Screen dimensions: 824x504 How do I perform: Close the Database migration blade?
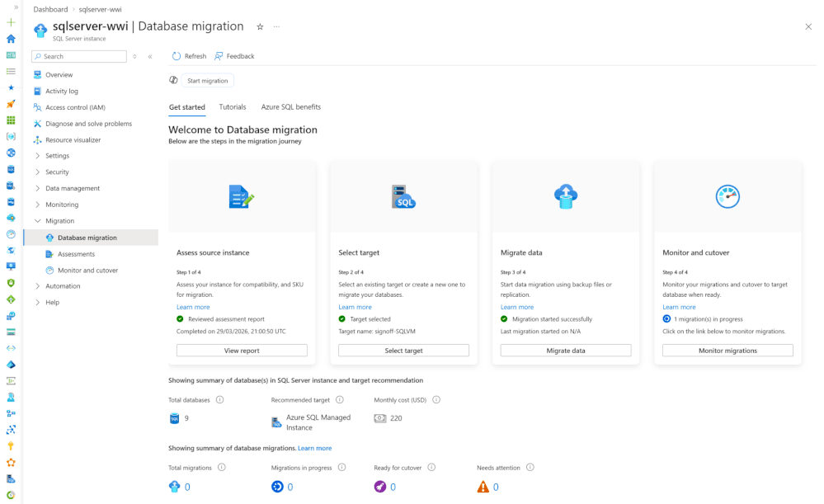tap(808, 26)
